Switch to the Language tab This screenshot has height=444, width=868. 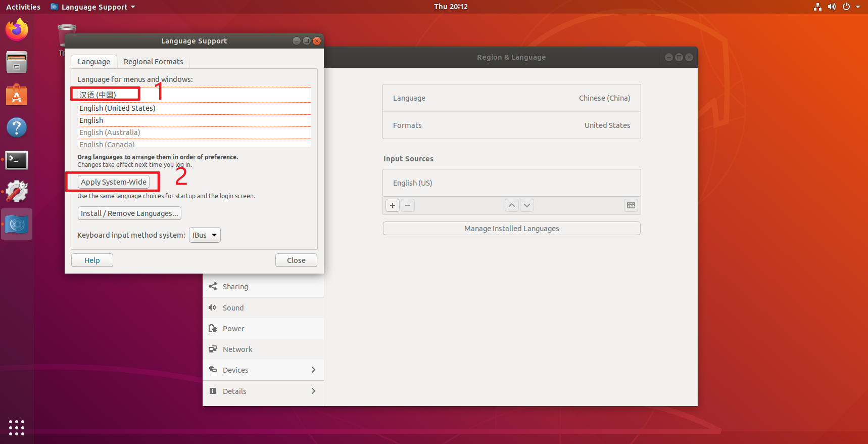click(94, 62)
